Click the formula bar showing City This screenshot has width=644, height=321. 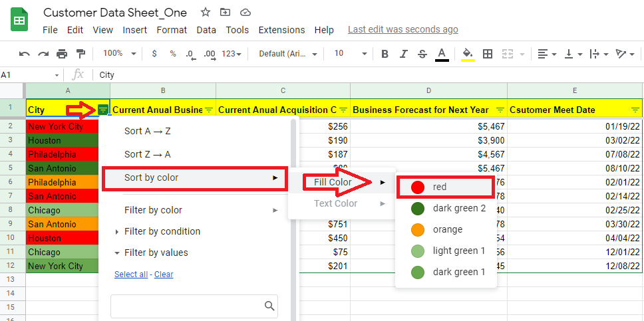[369, 75]
